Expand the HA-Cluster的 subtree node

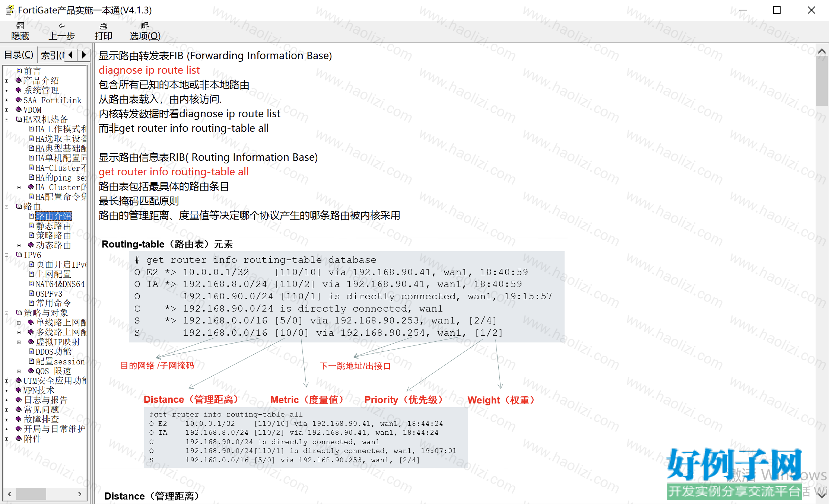tap(19, 188)
